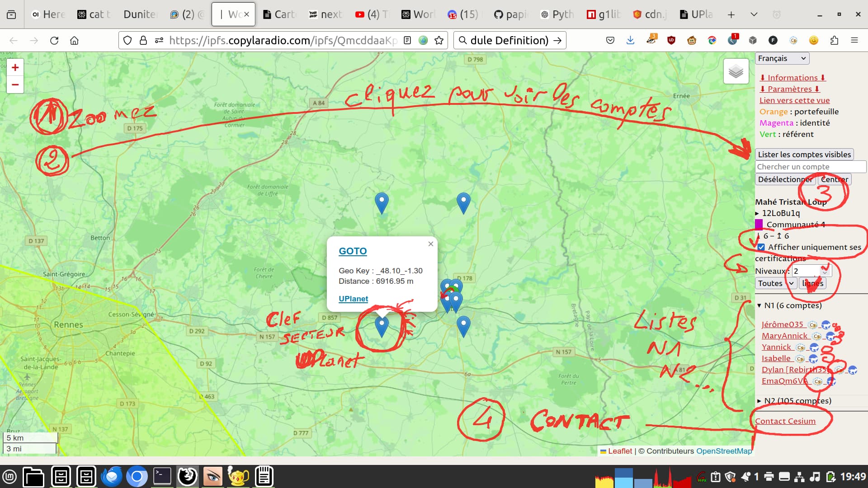Switch to the UPla browser tab
868x488 pixels.
click(x=696, y=14)
